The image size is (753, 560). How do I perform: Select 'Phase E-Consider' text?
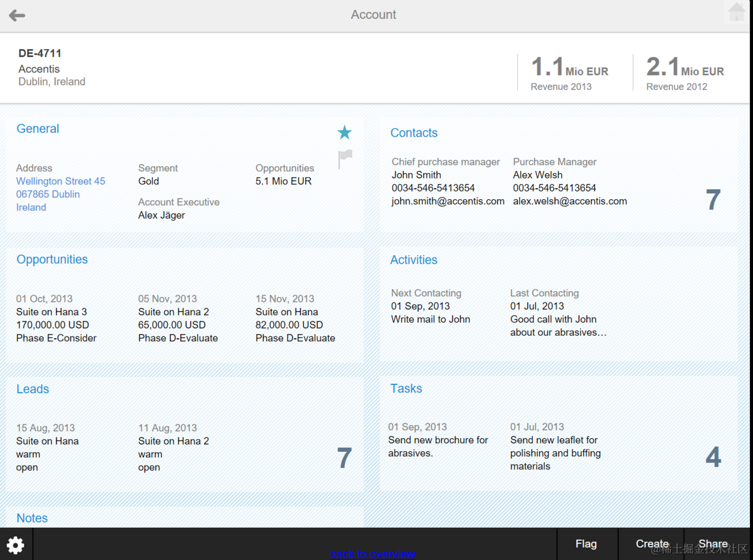point(56,338)
